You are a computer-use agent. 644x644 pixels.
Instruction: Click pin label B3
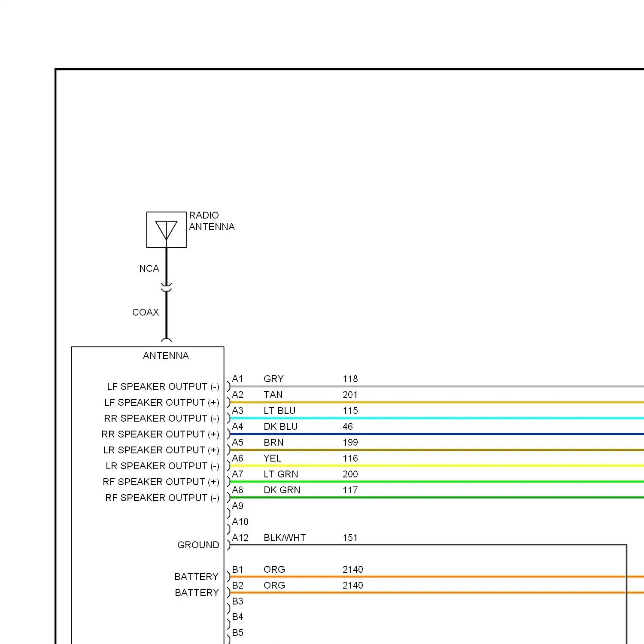point(238,601)
